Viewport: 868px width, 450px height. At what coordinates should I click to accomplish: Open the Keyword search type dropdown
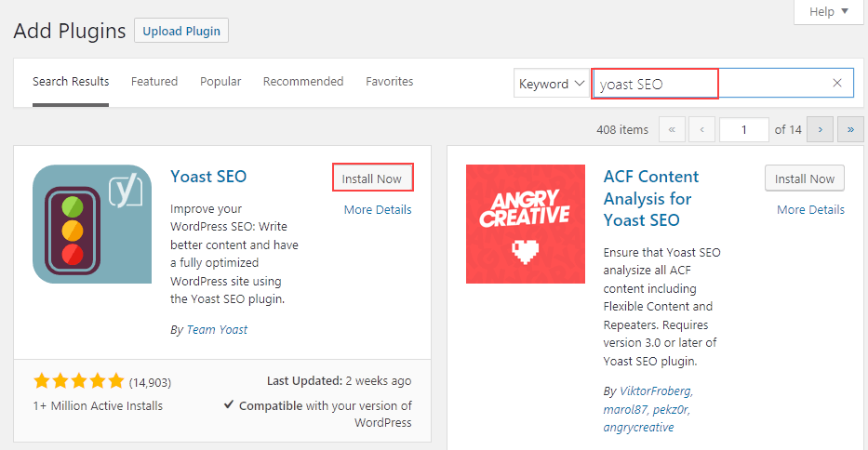click(552, 83)
